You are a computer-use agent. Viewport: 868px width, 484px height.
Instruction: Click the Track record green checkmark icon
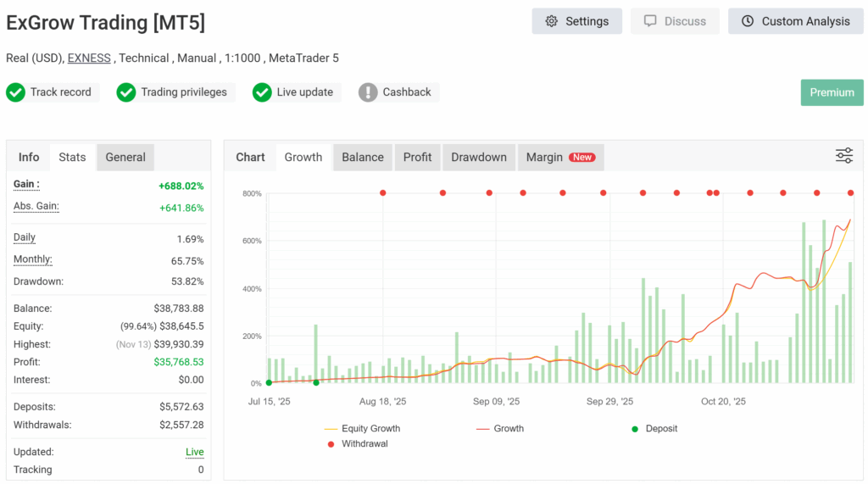tap(15, 92)
